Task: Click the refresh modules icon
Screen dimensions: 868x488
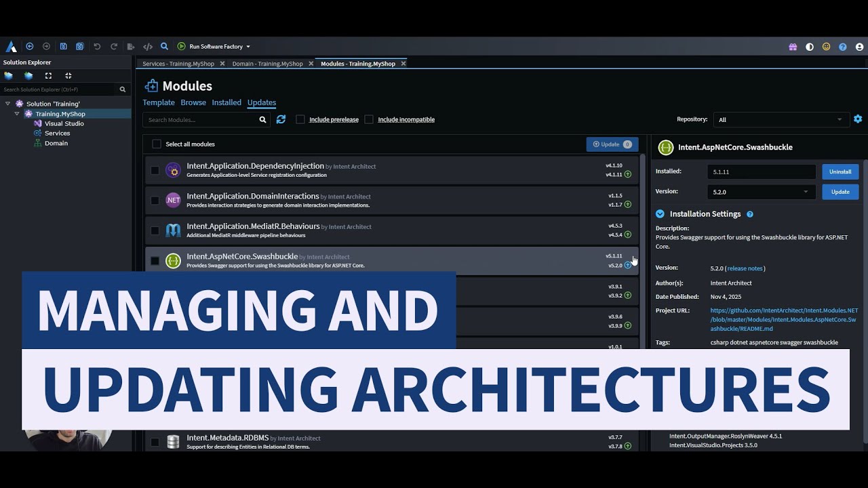Action: point(281,119)
